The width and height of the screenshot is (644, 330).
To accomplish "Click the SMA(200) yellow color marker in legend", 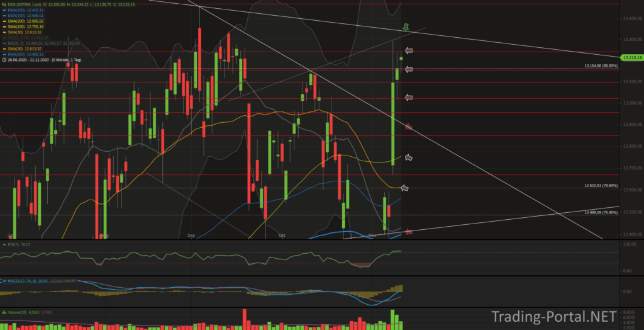I will click(x=4, y=21).
